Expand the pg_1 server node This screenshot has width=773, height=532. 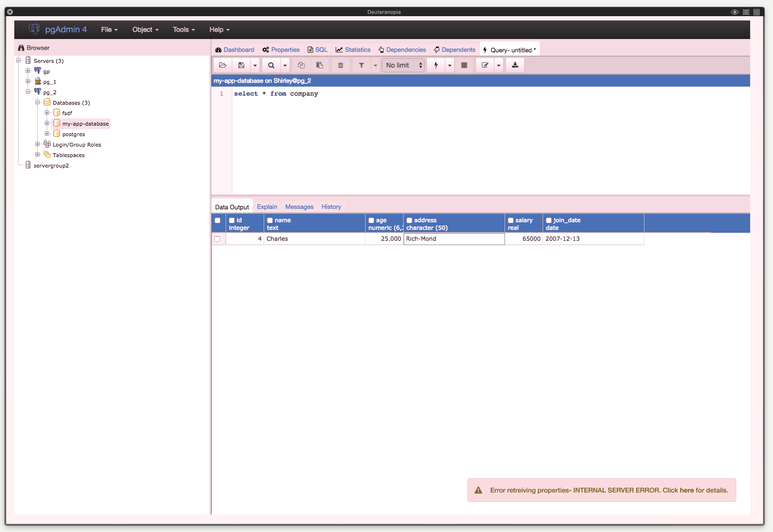click(x=28, y=81)
